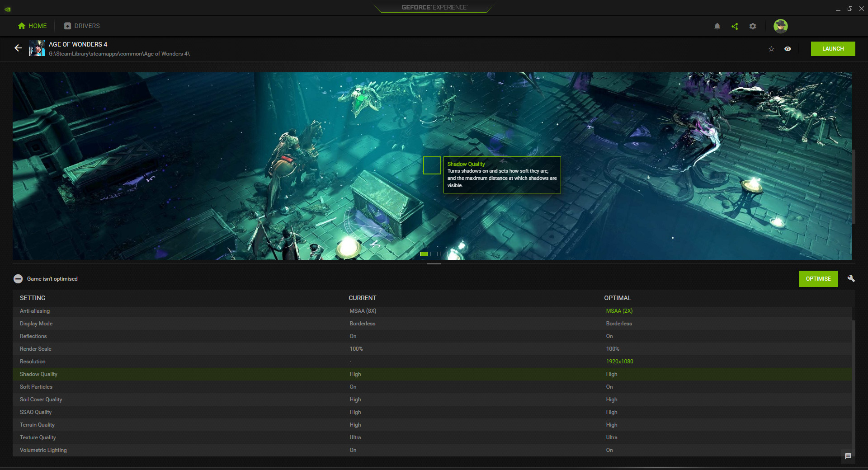
Task: Select the second screenshot carousel indicator
Action: (x=434, y=254)
